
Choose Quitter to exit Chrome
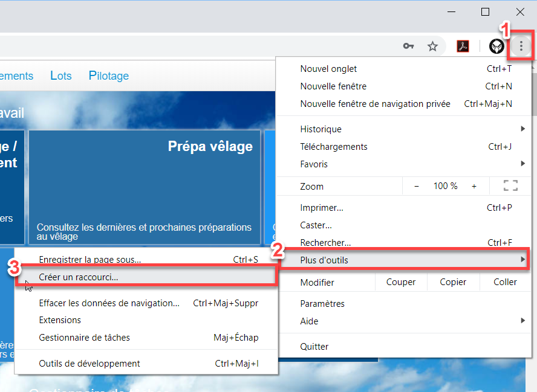(x=403, y=347)
